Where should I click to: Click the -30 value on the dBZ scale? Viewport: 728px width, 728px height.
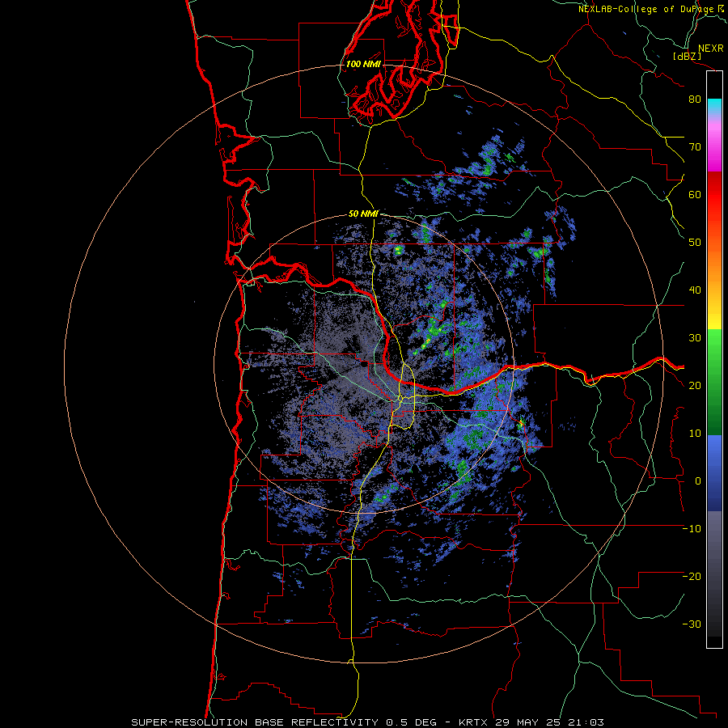692,624
